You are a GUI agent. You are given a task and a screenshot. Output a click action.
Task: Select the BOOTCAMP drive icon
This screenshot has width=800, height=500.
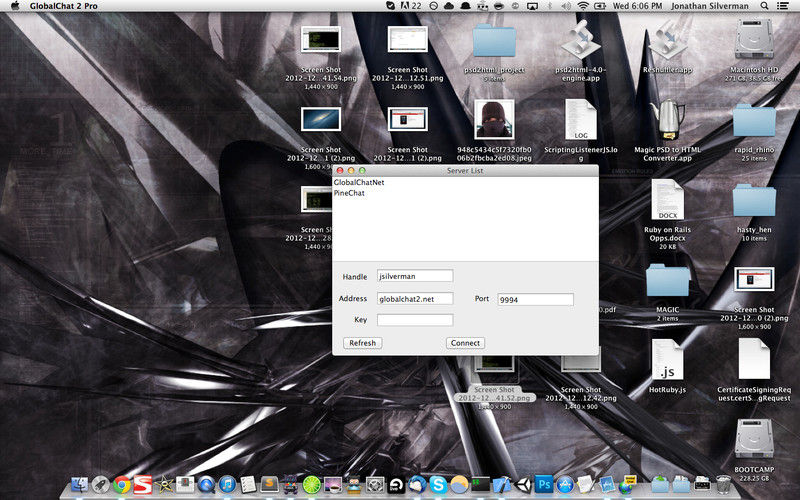click(x=754, y=439)
